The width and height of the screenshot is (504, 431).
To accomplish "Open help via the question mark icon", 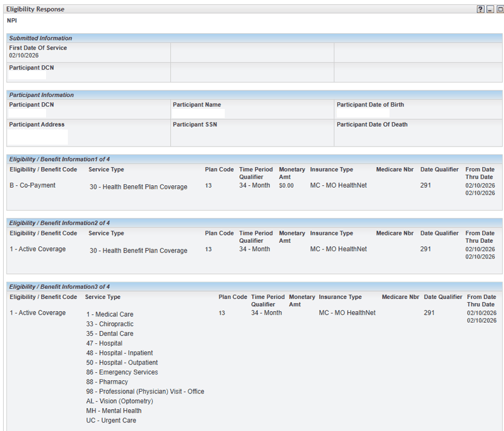I will (480, 9).
